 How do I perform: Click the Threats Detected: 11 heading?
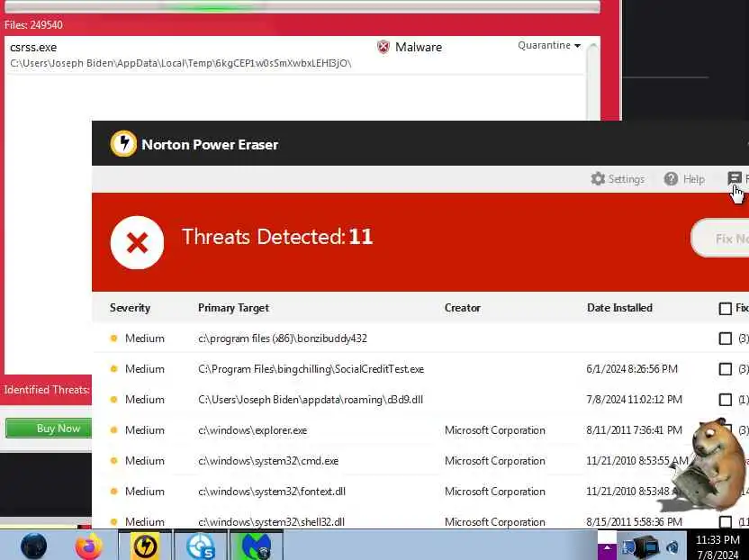pyautogui.click(x=277, y=237)
